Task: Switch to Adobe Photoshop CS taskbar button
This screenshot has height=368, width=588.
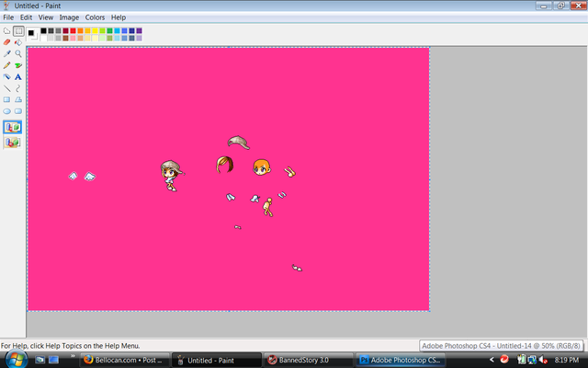Action: [400, 360]
